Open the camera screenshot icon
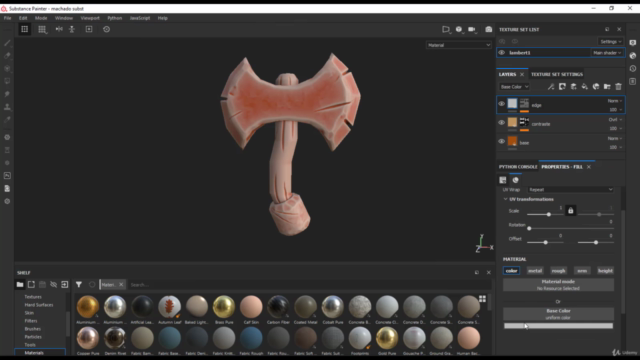 (489, 29)
